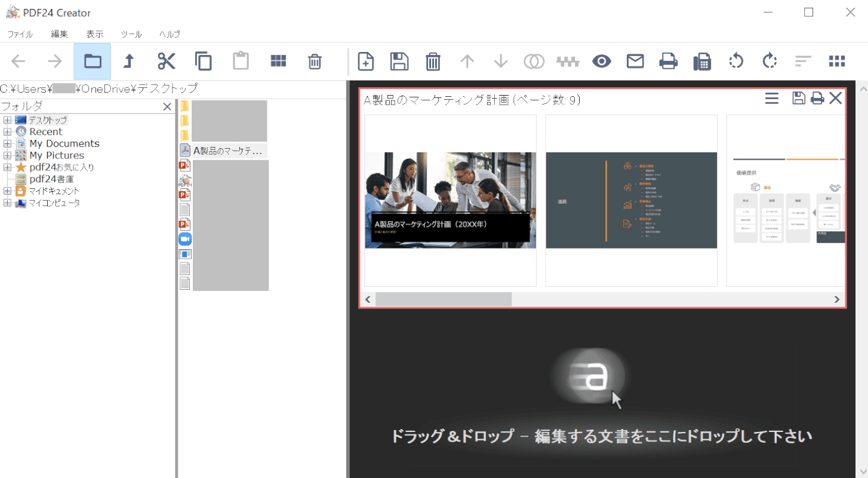Move selected document up
Screen dimensions: 868x478
tap(467, 61)
